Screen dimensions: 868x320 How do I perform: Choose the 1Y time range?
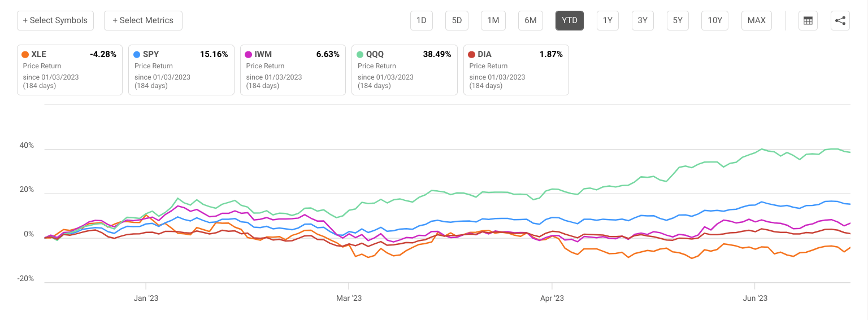pos(607,20)
